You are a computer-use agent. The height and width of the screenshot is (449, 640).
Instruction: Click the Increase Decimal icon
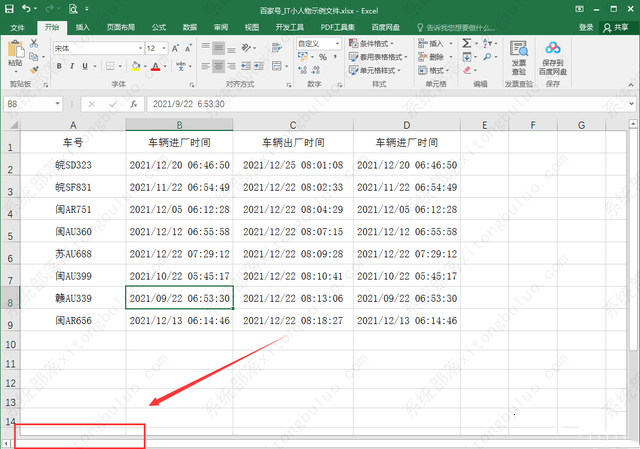click(x=302, y=70)
